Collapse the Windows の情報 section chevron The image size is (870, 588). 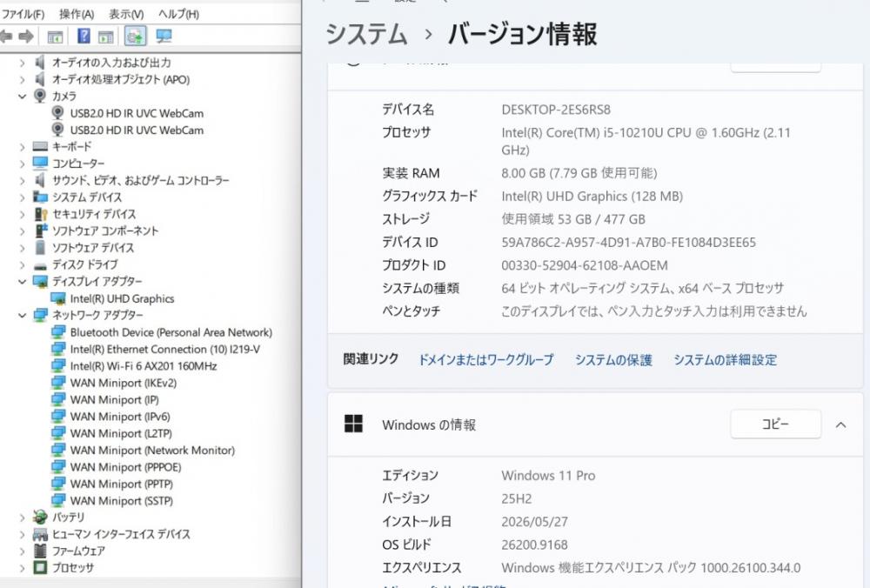click(x=841, y=425)
